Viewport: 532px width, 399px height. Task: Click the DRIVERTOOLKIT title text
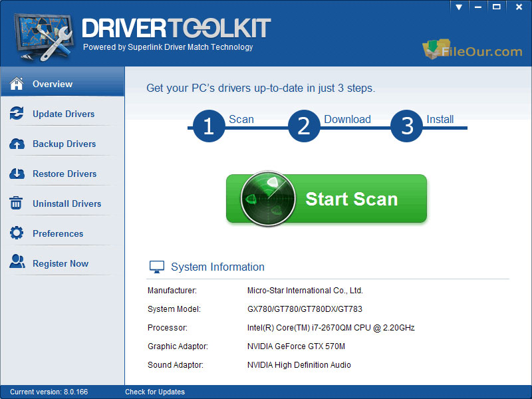coord(176,28)
